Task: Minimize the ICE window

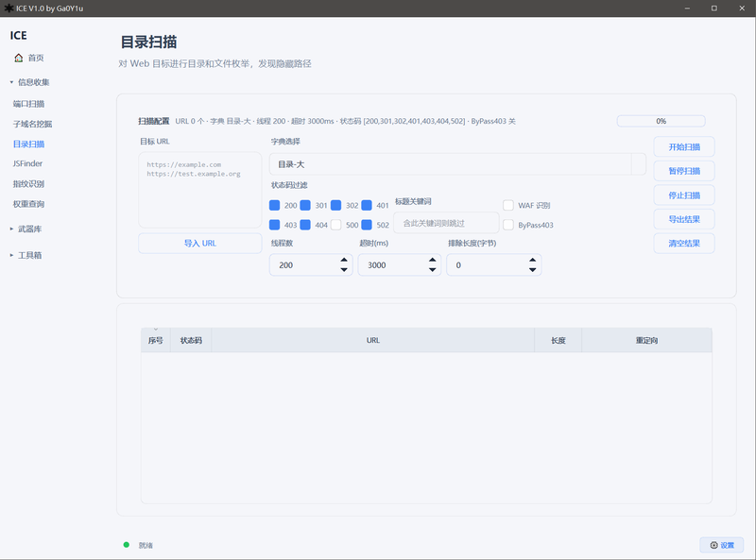Action: pos(687,8)
